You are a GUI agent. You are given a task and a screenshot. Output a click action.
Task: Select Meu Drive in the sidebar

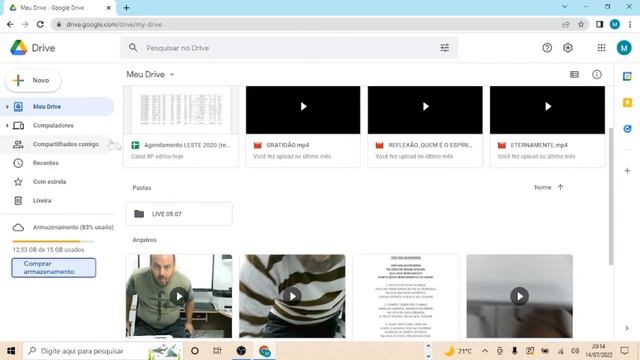pos(57,107)
